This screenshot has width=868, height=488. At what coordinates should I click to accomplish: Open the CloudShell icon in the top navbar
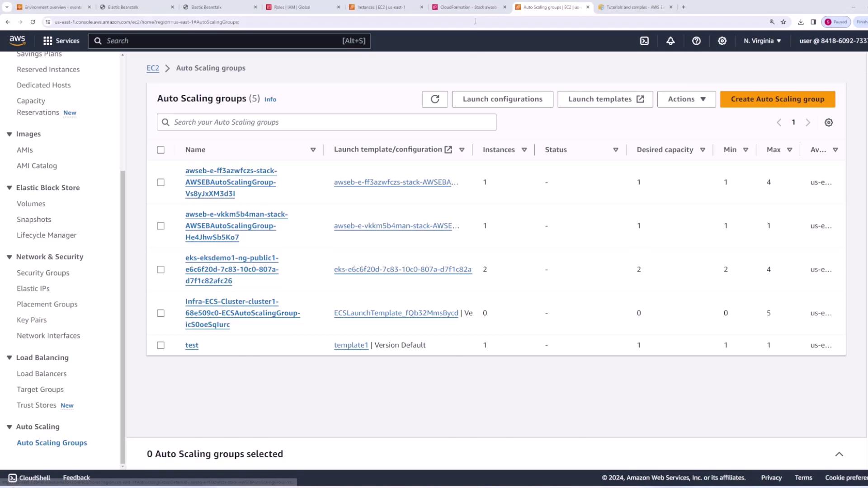(x=644, y=41)
